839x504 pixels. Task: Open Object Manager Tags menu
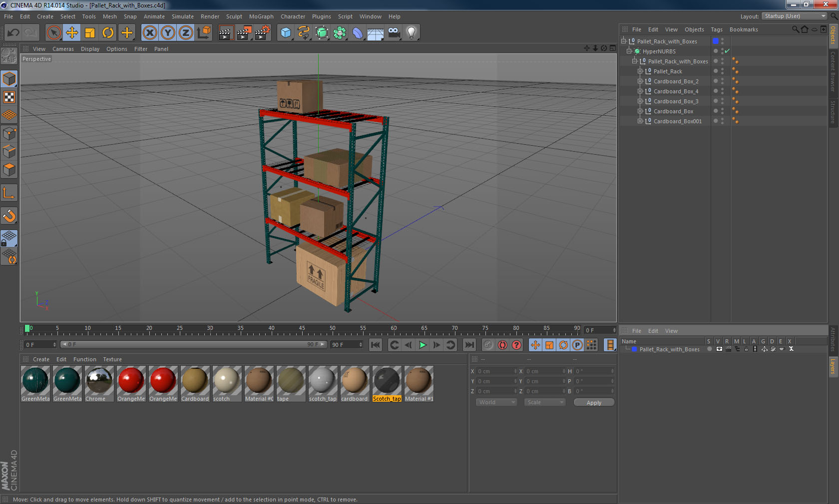click(x=717, y=29)
